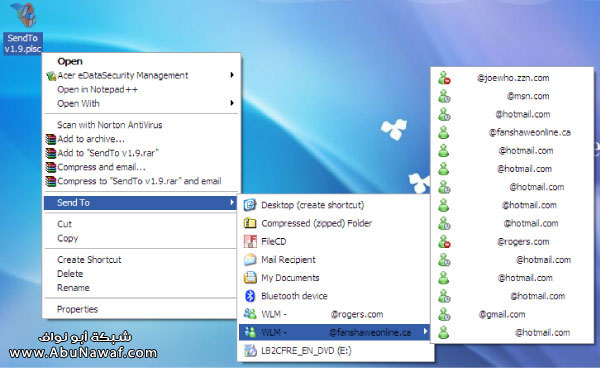Image resolution: width=600 pixels, height=368 pixels.
Task: Choose Copy from the context menu
Action: coord(67,238)
